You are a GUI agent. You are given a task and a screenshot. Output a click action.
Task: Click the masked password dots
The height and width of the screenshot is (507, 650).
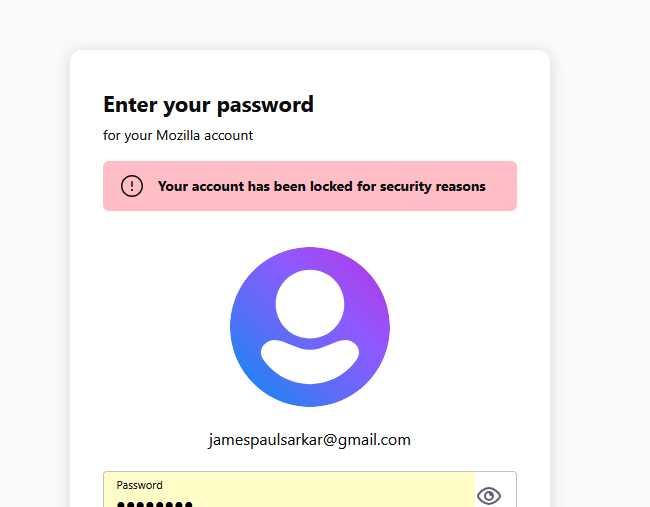pos(155,504)
